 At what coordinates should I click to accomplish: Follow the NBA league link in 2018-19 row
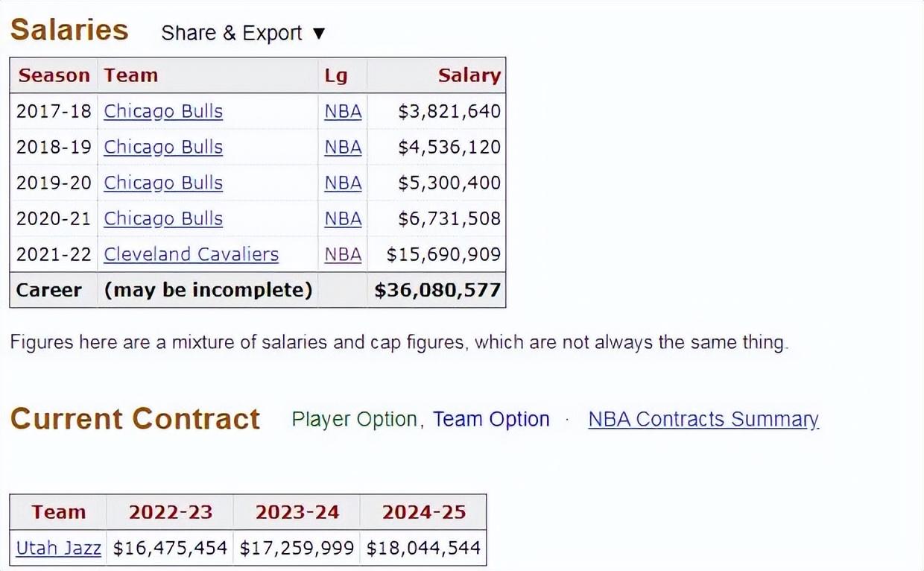point(343,147)
